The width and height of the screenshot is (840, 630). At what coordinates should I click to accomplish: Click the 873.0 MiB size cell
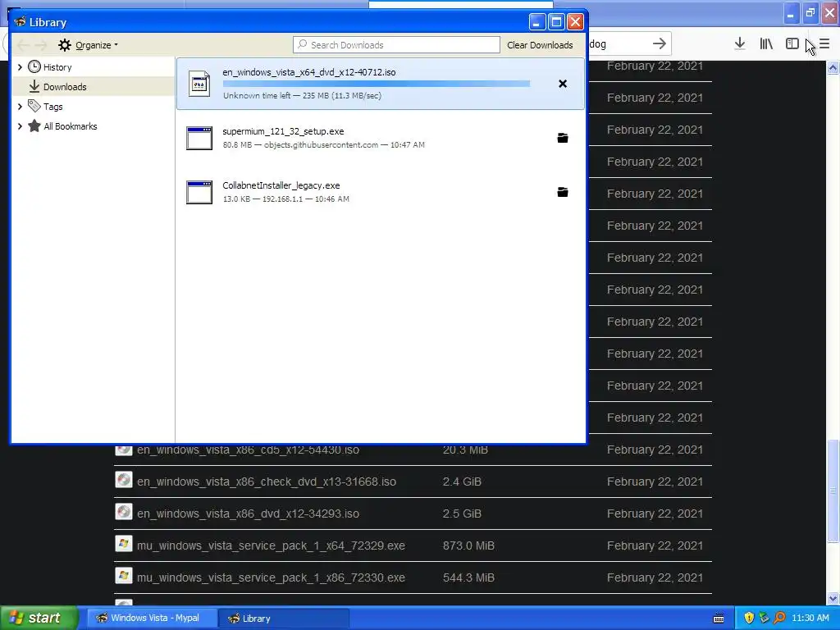coord(468,546)
